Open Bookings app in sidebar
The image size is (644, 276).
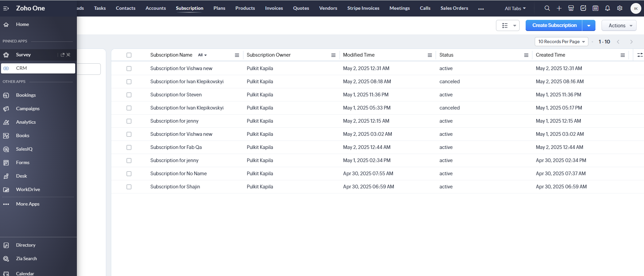coord(26,95)
